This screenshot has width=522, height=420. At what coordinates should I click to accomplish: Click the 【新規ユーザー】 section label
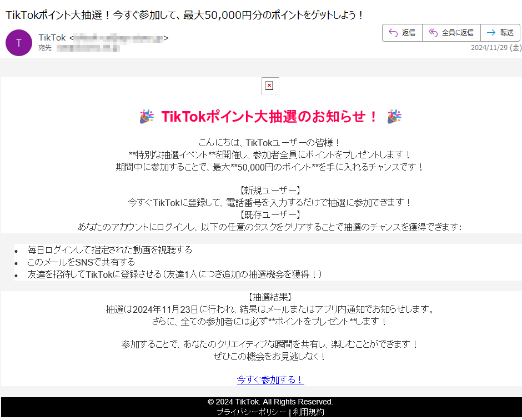point(270,191)
